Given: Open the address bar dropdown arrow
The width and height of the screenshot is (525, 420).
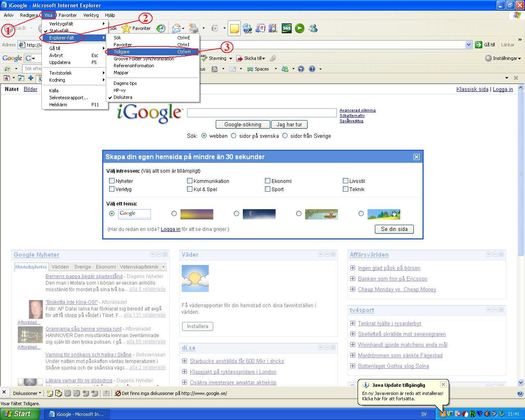Looking at the screenshot, I should pos(468,45).
